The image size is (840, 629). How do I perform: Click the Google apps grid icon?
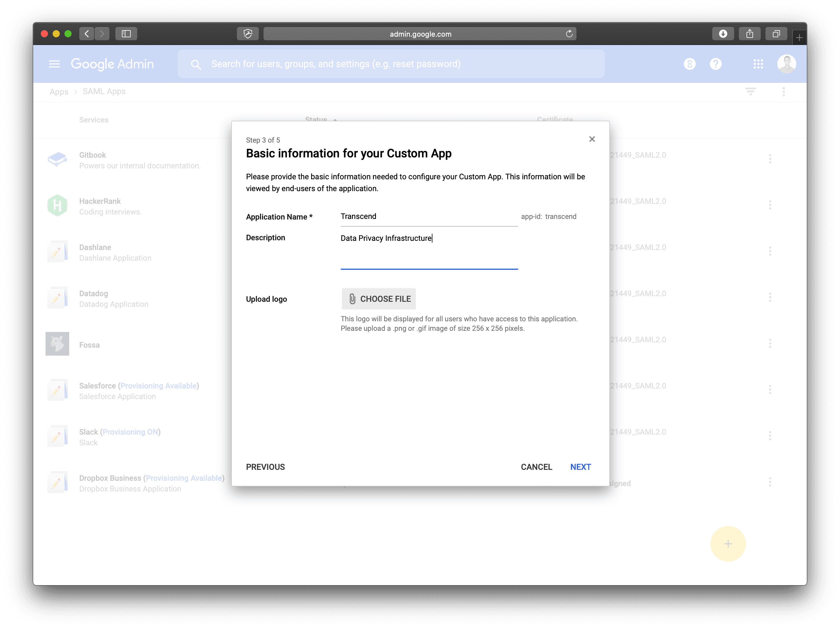coord(758,64)
